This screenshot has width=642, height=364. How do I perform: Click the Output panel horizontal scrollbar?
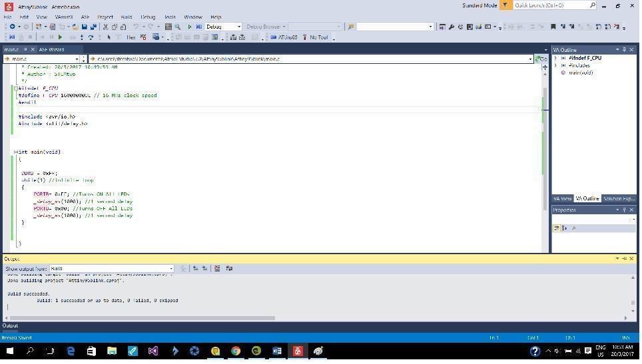pos(143,318)
